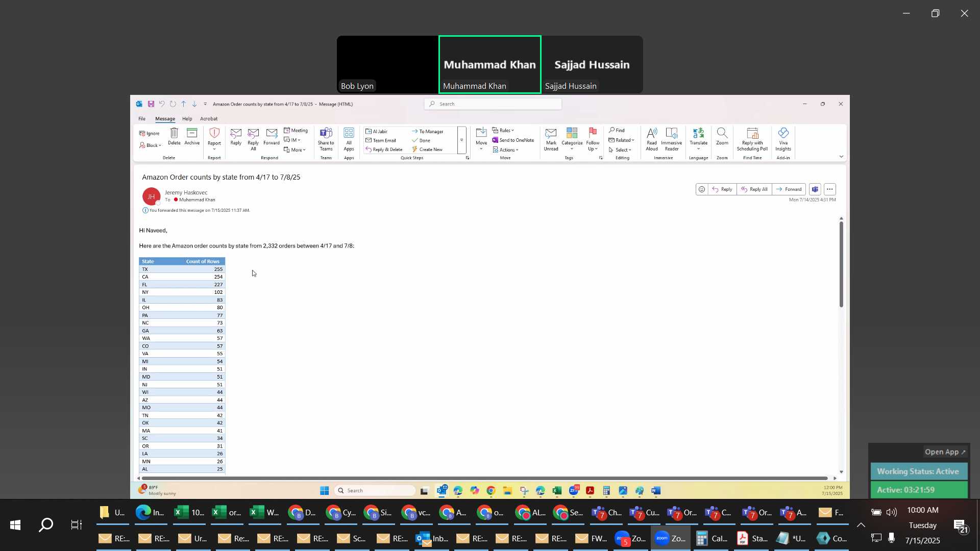Open the File tab
980x551 pixels.
point(142,119)
